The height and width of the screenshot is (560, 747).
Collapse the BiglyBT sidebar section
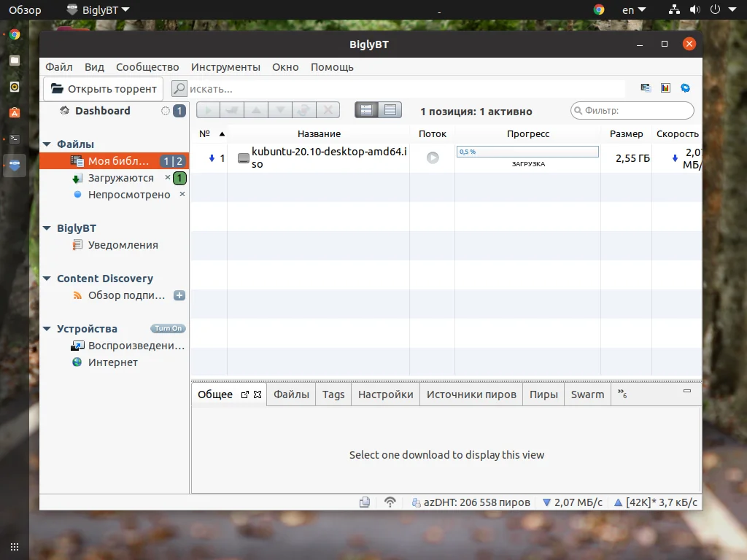click(x=47, y=228)
